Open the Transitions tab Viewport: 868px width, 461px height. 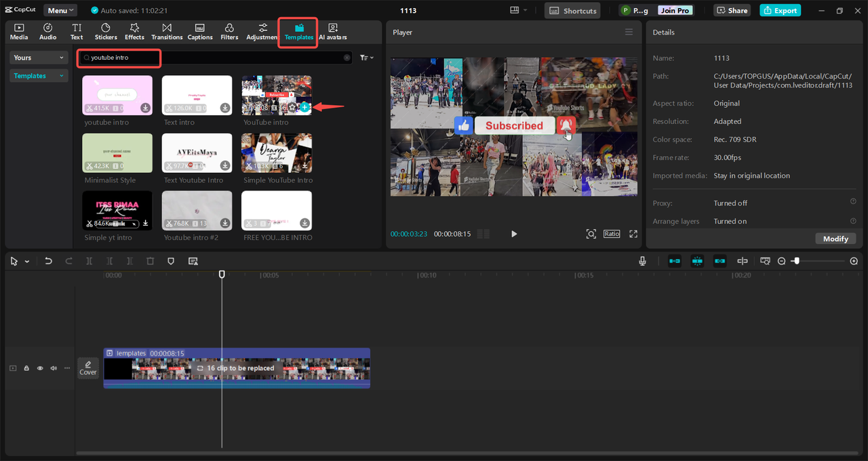(x=167, y=31)
